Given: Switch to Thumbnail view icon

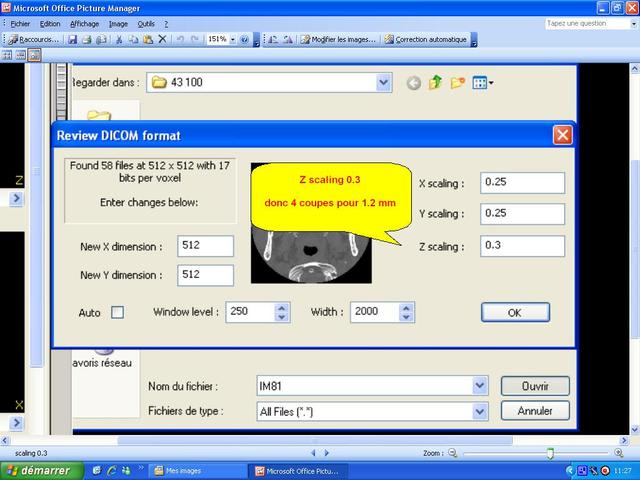Looking at the screenshot, I should 7,55.
